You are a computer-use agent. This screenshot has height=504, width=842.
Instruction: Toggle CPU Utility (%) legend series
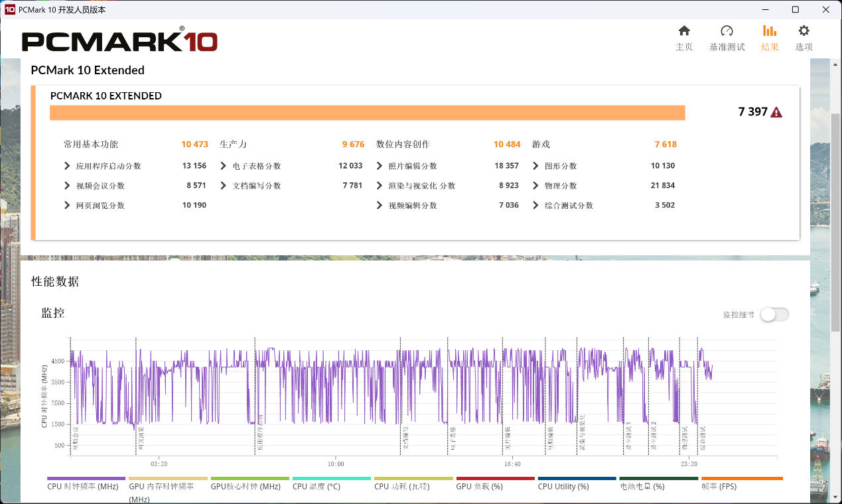pyautogui.click(x=563, y=487)
